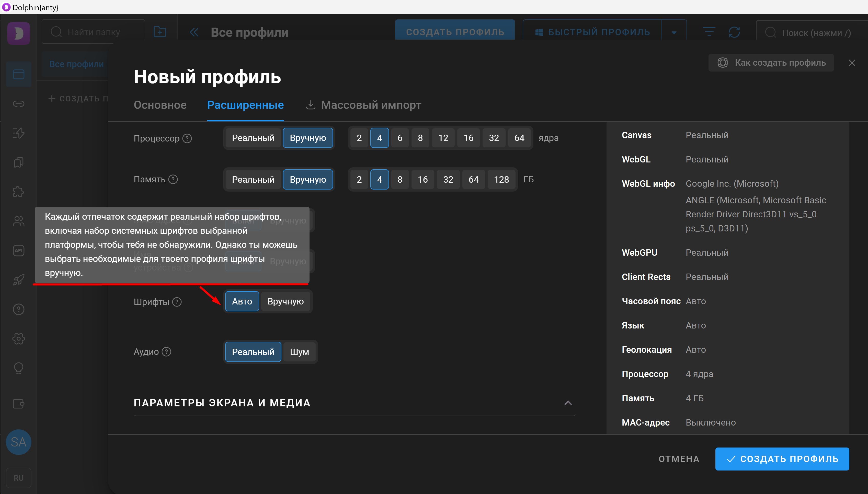Click the Отмена button

[x=679, y=459]
